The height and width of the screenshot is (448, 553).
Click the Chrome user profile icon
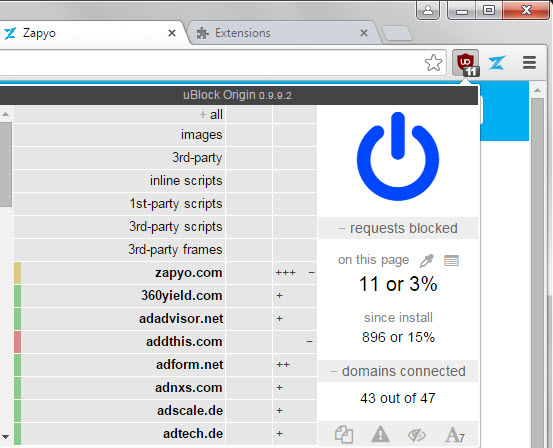click(x=428, y=10)
